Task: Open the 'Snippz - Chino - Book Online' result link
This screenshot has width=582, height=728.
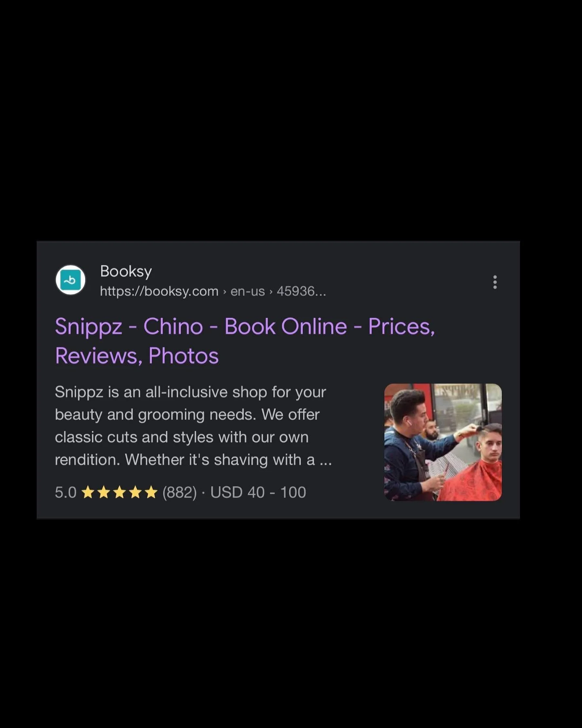Action: (x=245, y=341)
